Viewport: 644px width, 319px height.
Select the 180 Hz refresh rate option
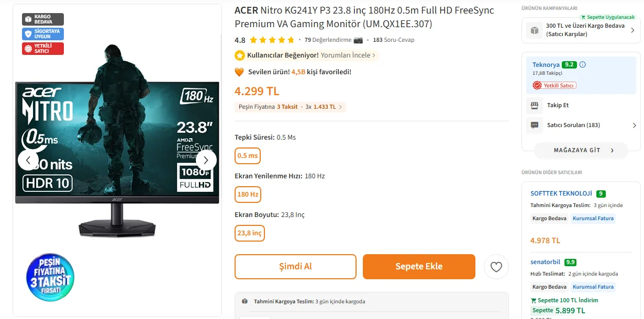coord(248,195)
